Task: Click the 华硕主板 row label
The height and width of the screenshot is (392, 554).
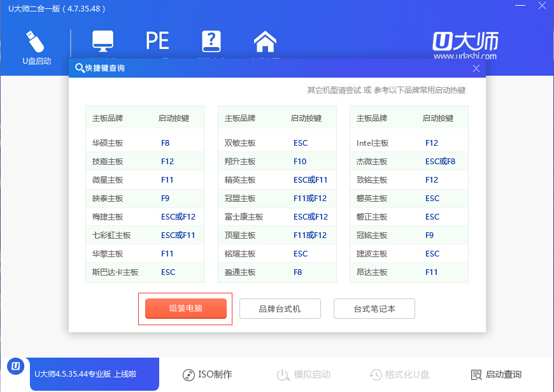Action: click(x=108, y=143)
